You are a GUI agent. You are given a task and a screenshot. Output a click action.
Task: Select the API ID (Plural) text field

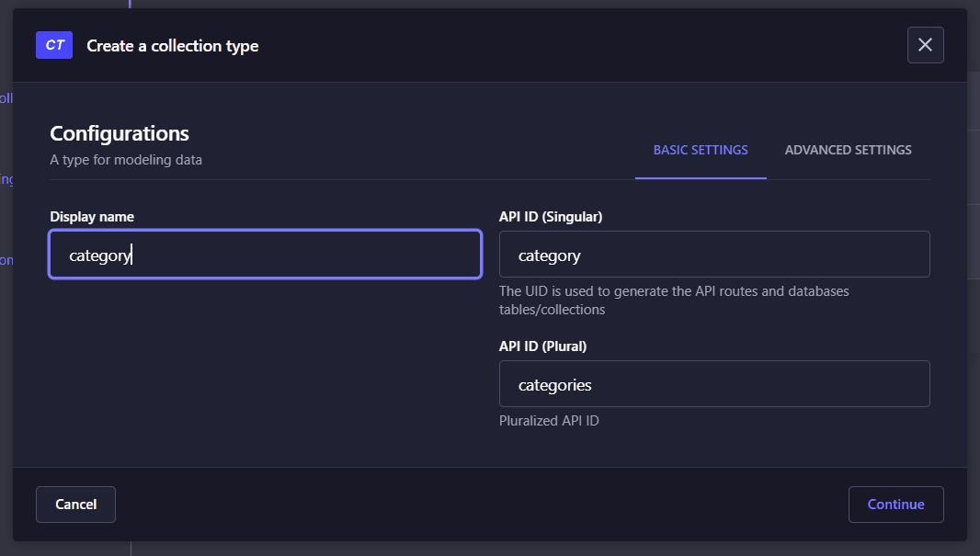[x=714, y=384]
